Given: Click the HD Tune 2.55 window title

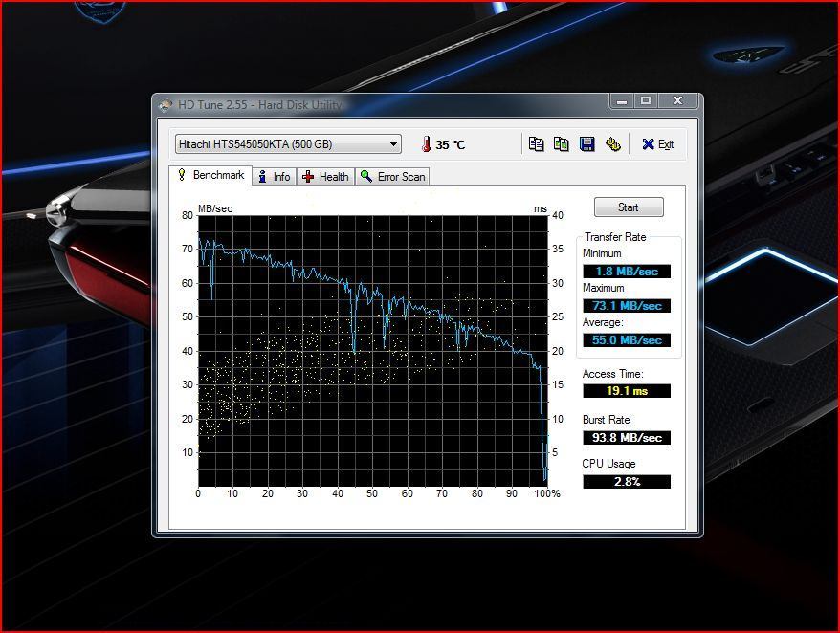Looking at the screenshot, I should pos(260,105).
